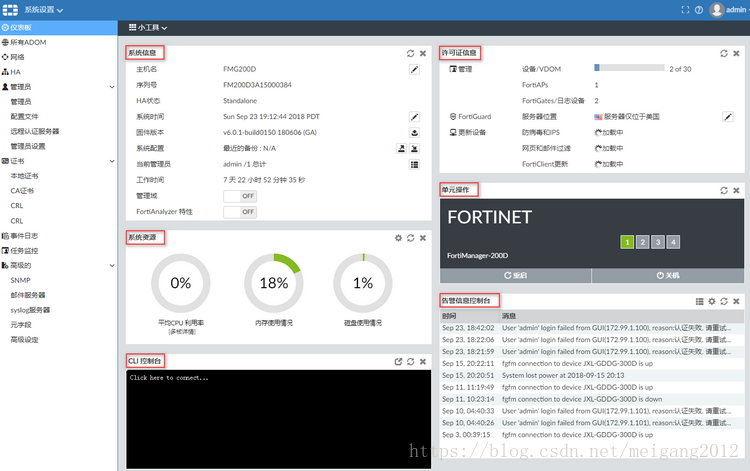The width and height of the screenshot is (750, 471).
Task: Open 配置文件 under 管理员
Action: pyautogui.click(x=24, y=116)
